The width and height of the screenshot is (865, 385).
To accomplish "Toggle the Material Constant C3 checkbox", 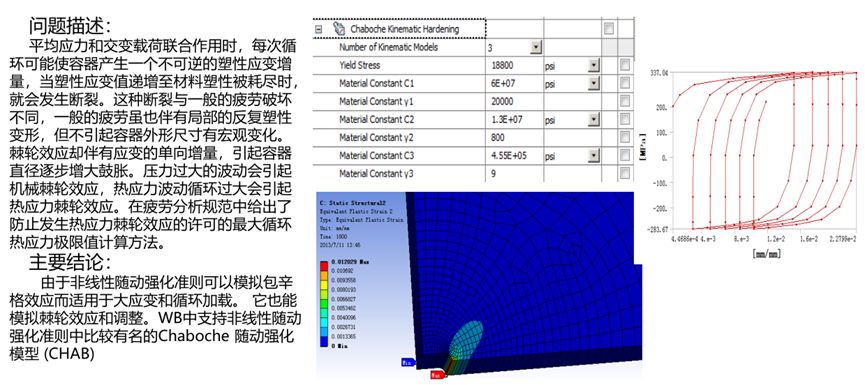I will [x=625, y=155].
